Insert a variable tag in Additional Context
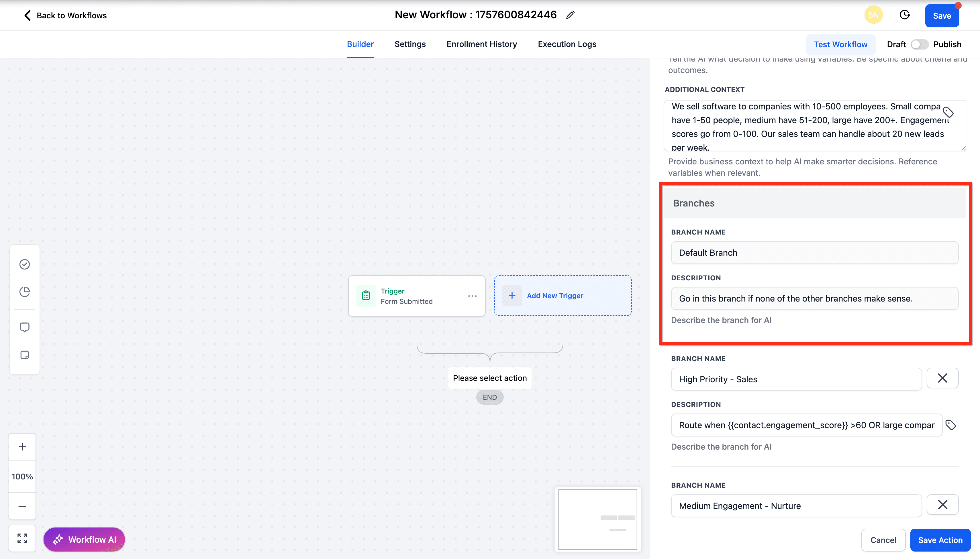The height and width of the screenshot is (559, 980). point(948,112)
